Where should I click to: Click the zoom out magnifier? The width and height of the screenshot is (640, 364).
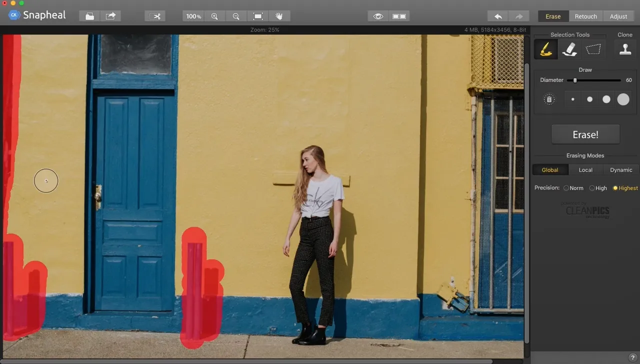pyautogui.click(x=236, y=16)
